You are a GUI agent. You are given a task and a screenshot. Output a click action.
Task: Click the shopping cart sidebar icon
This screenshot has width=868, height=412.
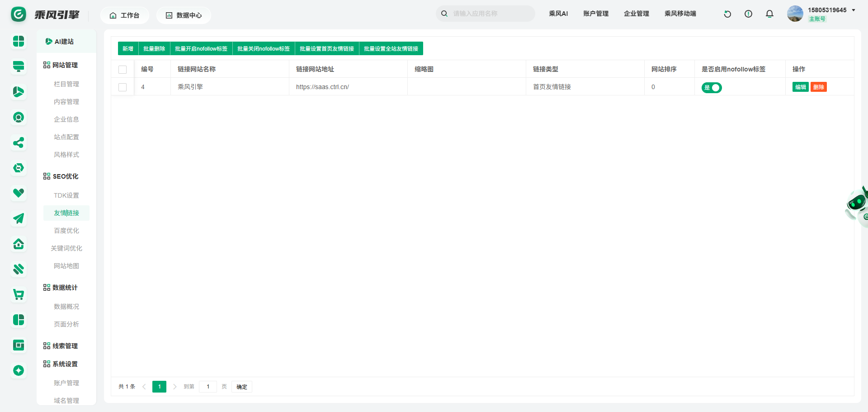pos(19,295)
